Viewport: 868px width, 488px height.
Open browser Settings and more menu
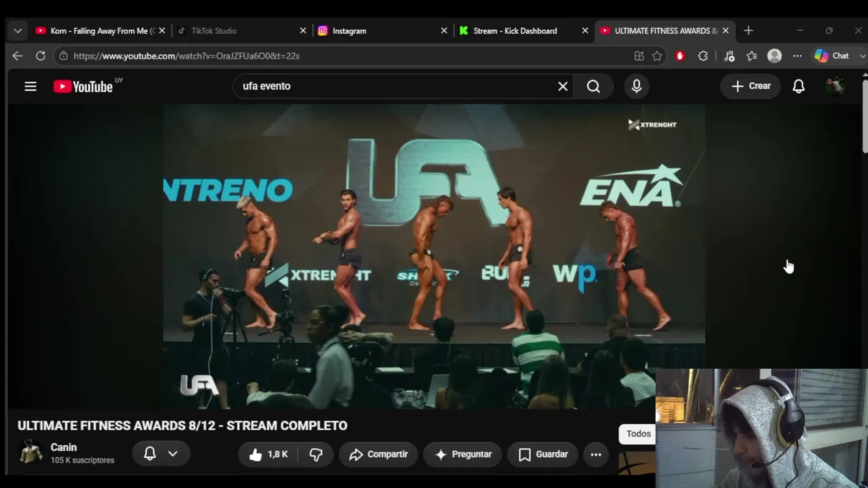[797, 56]
